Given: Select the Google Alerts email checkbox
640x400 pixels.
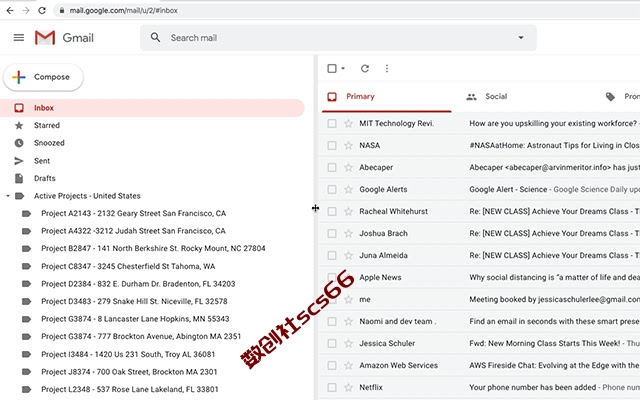Looking at the screenshot, I should (332, 189).
